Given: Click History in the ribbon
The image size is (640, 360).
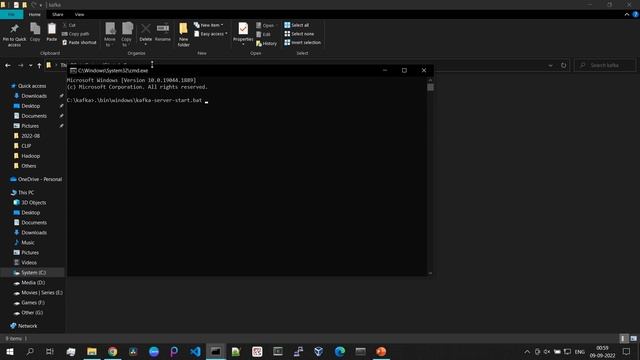Looking at the screenshot, I should tap(267, 43).
